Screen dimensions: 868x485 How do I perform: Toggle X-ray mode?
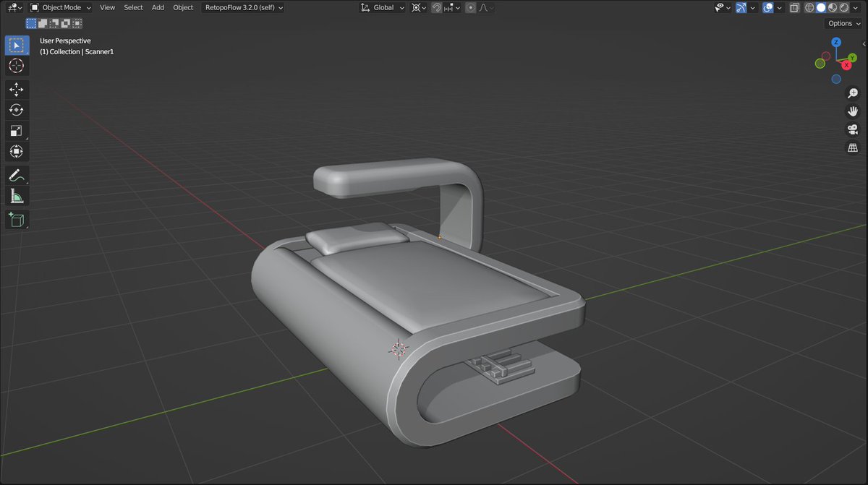[793, 7]
